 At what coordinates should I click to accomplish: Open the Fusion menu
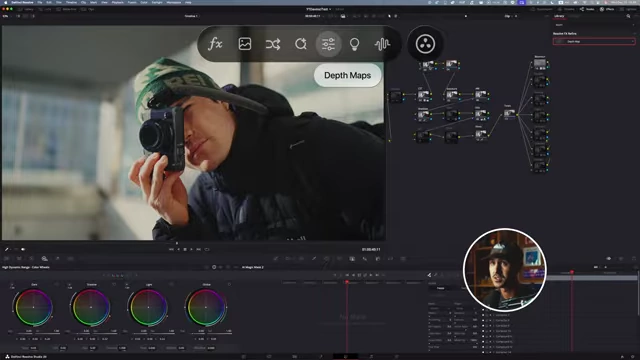pyautogui.click(x=132, y=2)
